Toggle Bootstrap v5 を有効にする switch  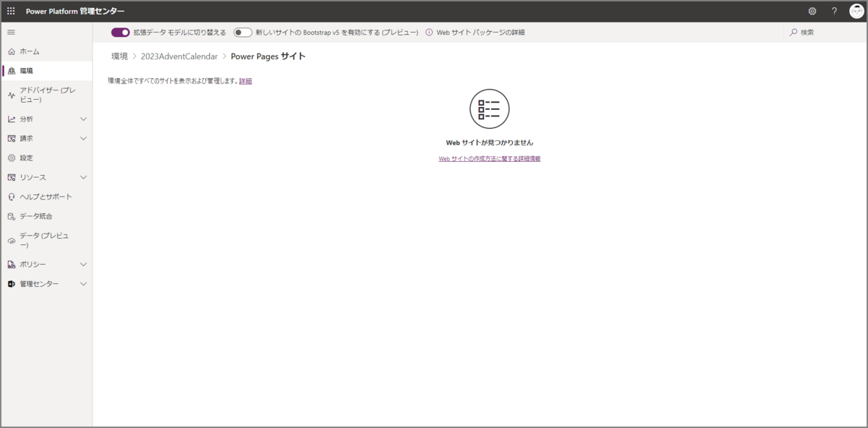tap(242, 33)
